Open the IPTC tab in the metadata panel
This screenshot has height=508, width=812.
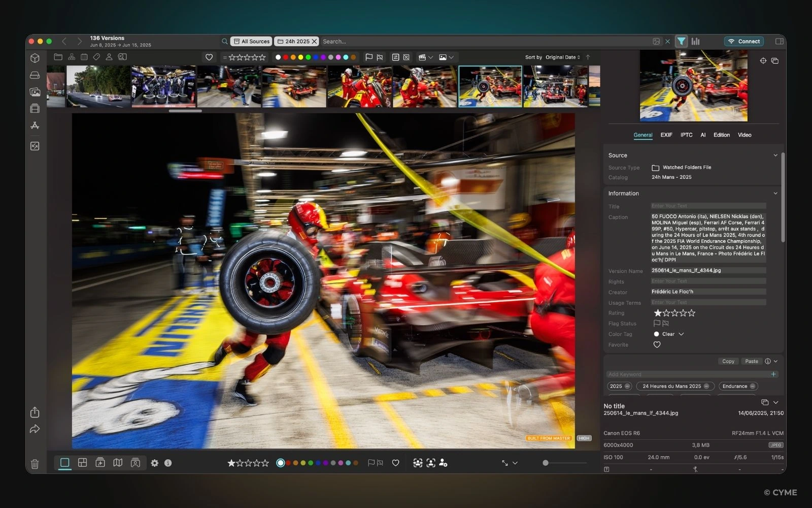tap(686, 135)
